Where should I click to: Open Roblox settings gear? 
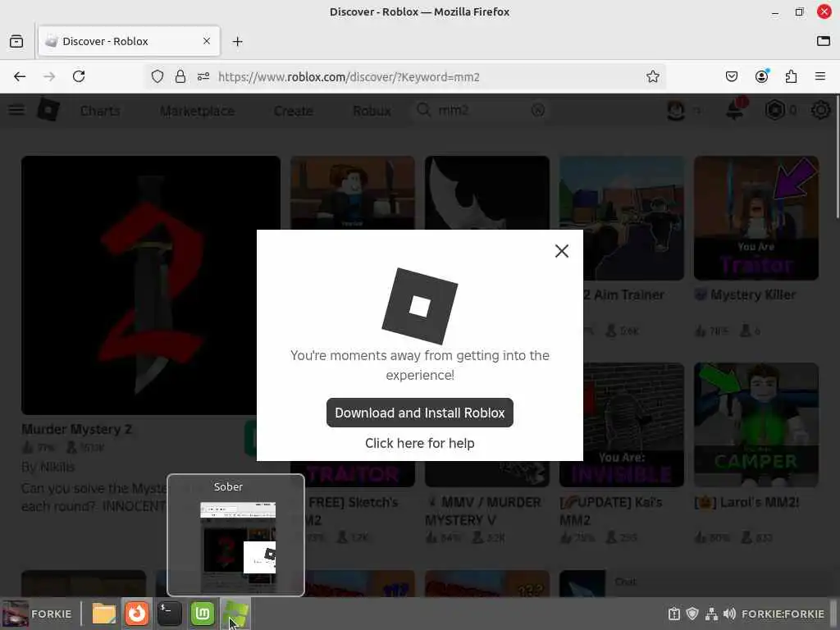click(820, 111)
